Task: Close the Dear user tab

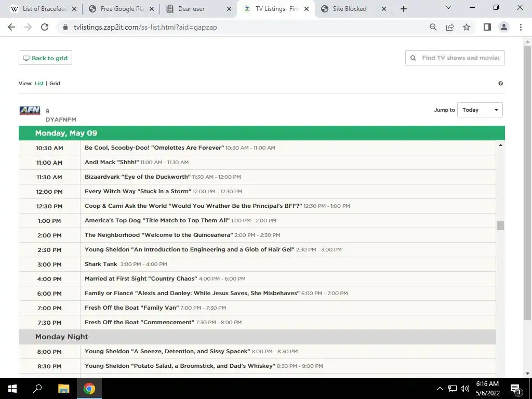Action: click(229, 9)
